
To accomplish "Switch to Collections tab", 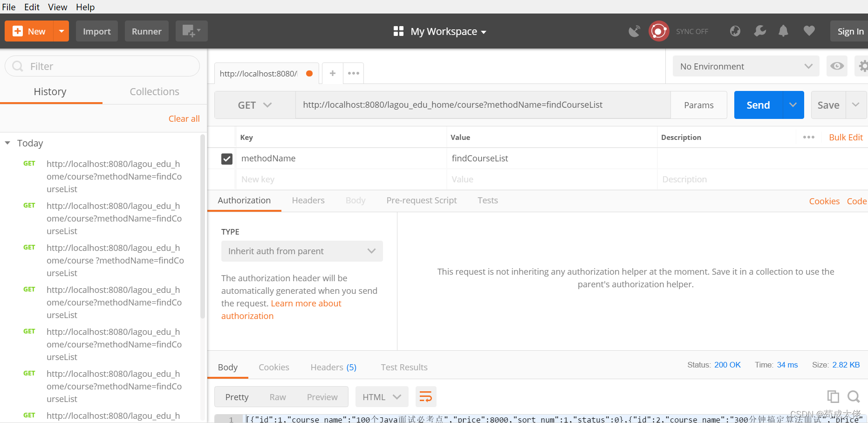I will click(154, 92).
